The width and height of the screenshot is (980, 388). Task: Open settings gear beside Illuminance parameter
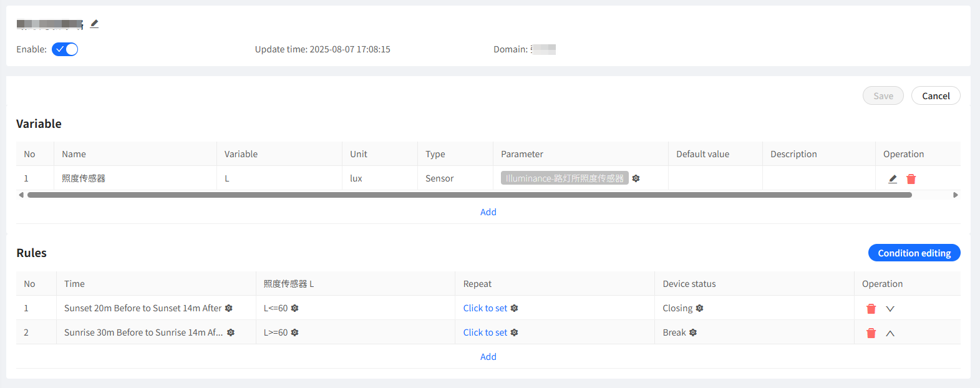click(x=636, y=178)
